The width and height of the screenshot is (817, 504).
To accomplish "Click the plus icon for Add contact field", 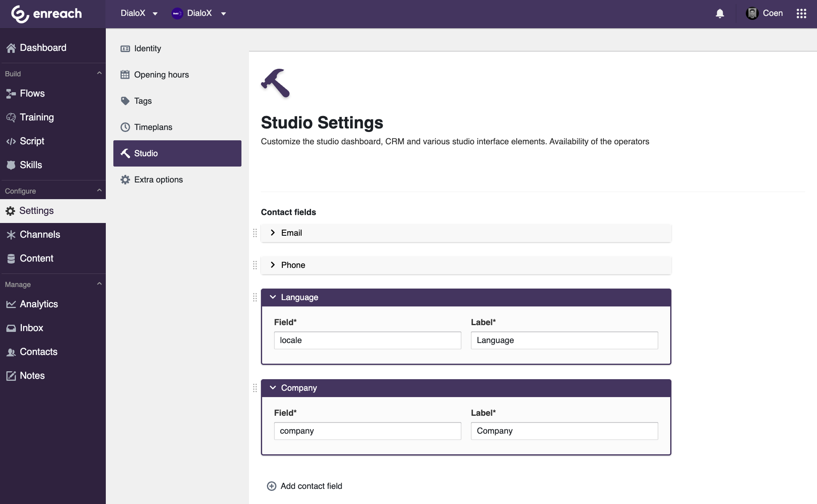I will pos(271,486).
